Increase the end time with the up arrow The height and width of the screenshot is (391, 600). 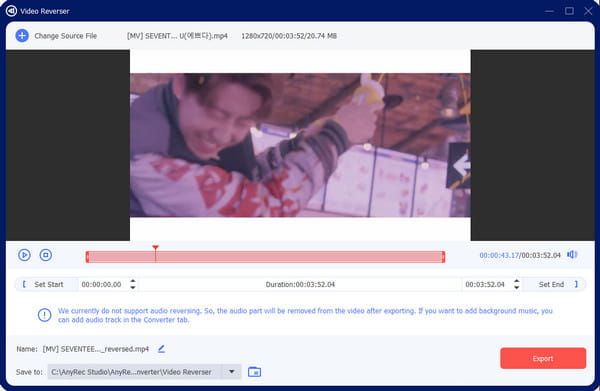[x=517, y=281]
